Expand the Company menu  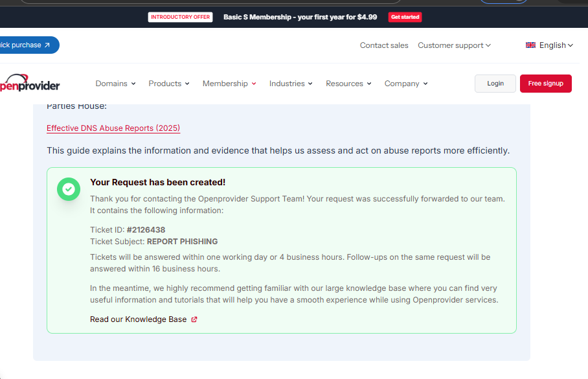[x=406, y=84]
